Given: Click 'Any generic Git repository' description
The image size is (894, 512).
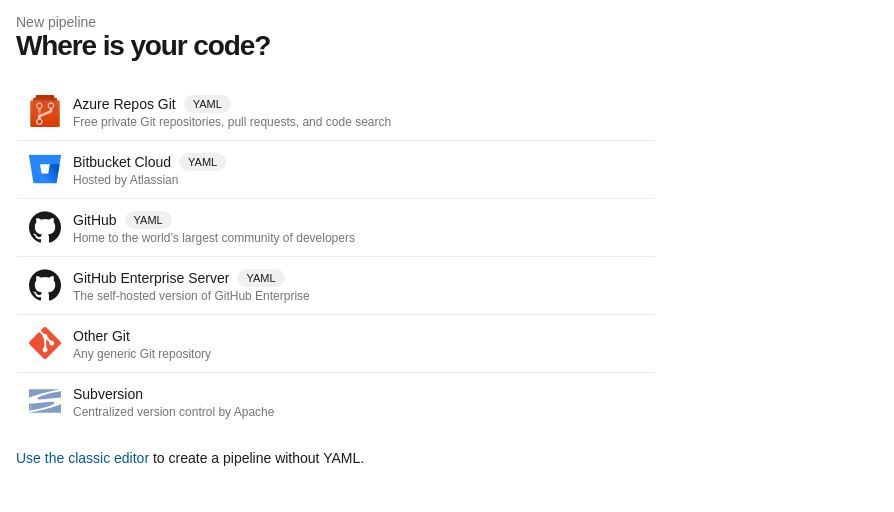Looking at the screenshot, I should [142, 354].
